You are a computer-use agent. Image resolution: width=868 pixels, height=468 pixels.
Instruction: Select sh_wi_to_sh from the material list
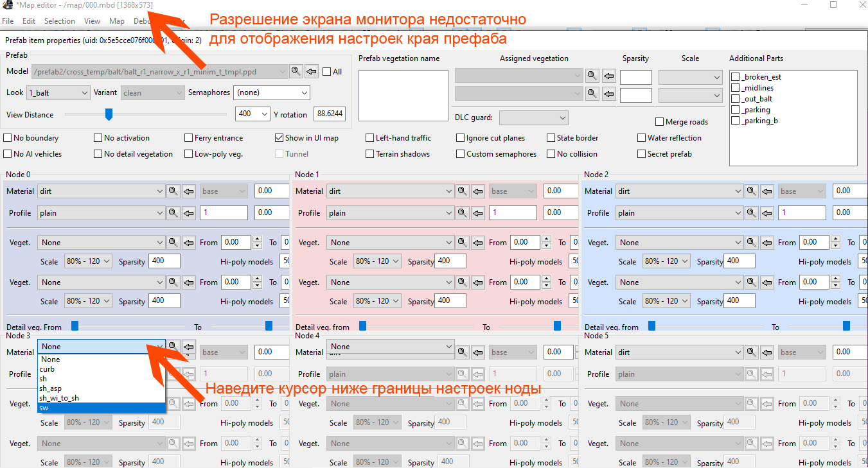59,398
